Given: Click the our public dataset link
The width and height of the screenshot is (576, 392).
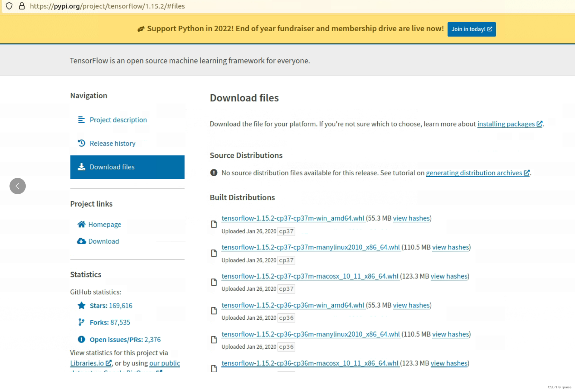Looking at the screenshot, I should [165, 364].
